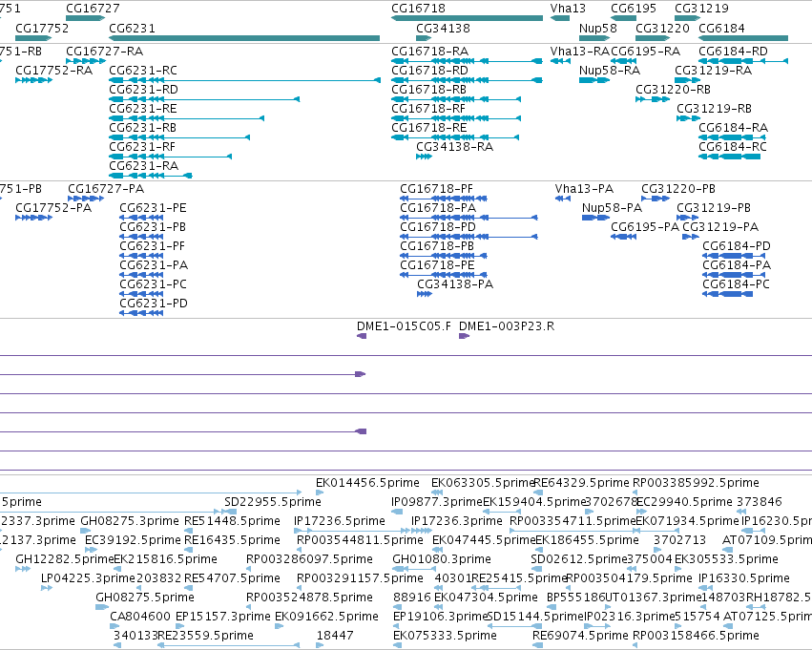Select the DME1-003P23.R marker
This screenshot has height=650, width=812.
(x=464, y=336)
